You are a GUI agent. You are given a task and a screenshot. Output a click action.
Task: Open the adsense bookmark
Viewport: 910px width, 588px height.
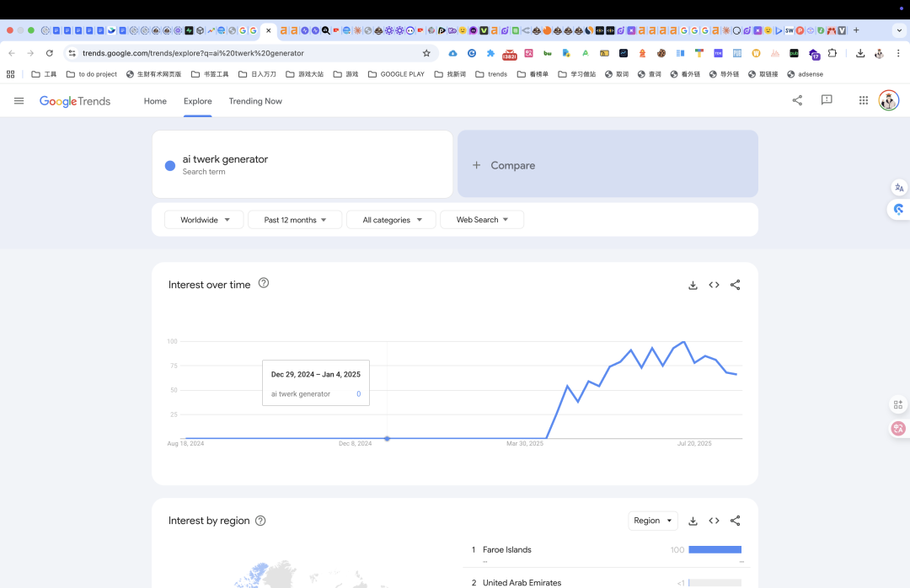805,74
